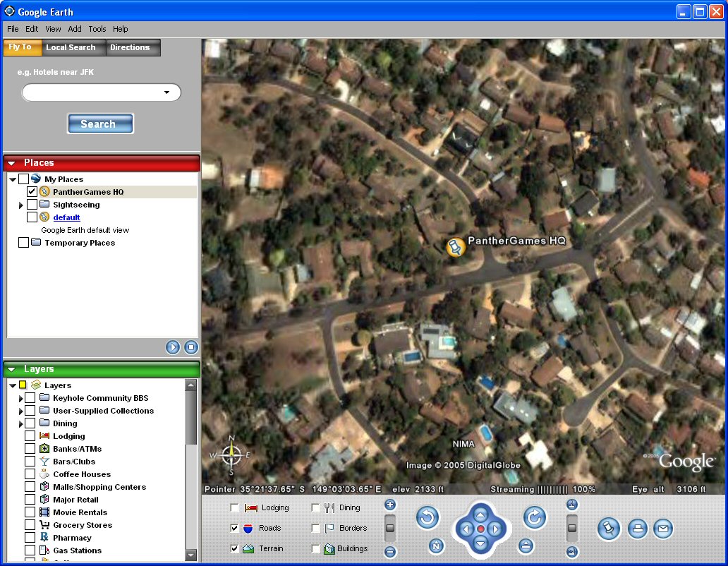Uncheck the PantherGames HQ checkbox
Screen dimensions: 728x566
[x=32, y=191]
